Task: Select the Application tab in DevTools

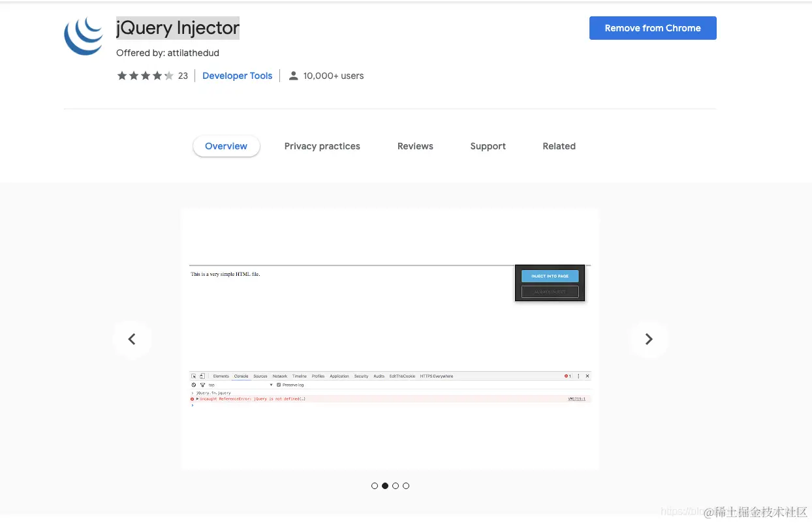Action: (x=339, y=376)
